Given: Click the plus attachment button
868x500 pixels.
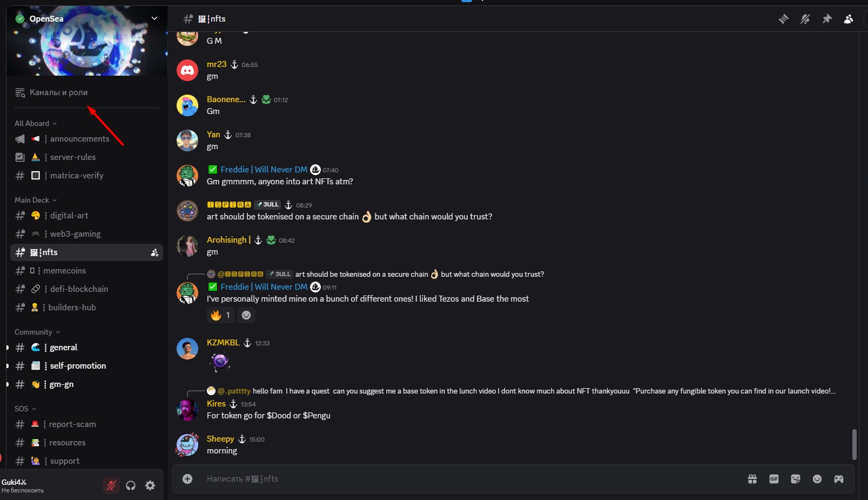Looking at the screenshot, I should (x=187, y=479).
